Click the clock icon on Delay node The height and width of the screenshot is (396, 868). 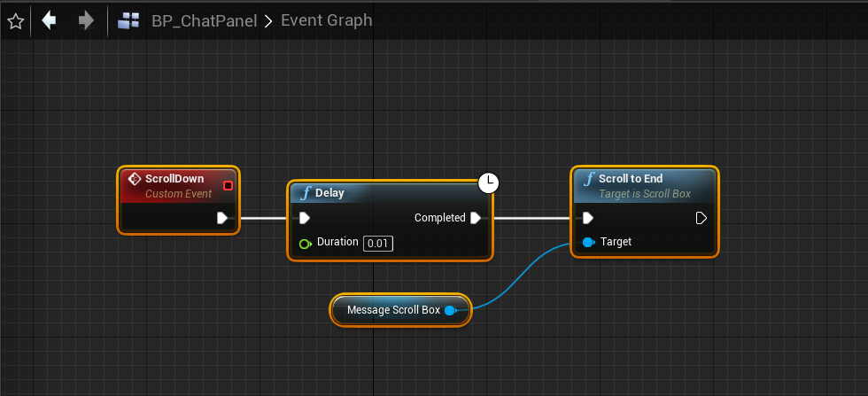click(488, 183)
